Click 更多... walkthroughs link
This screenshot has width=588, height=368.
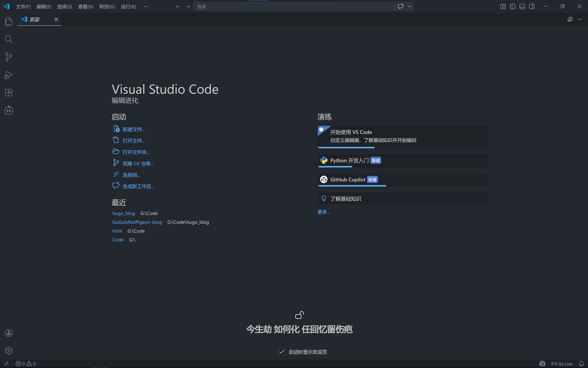324,212
